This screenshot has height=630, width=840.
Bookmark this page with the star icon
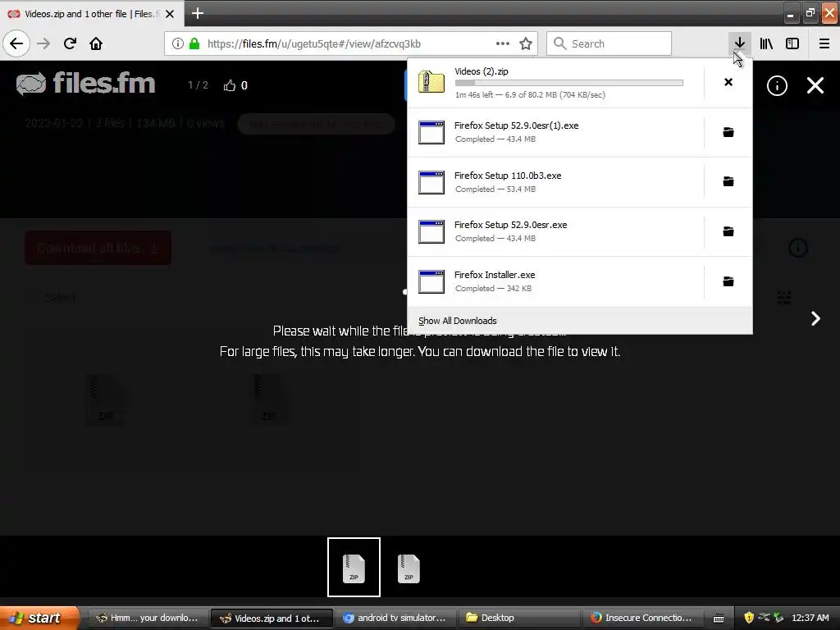point(526,44)
